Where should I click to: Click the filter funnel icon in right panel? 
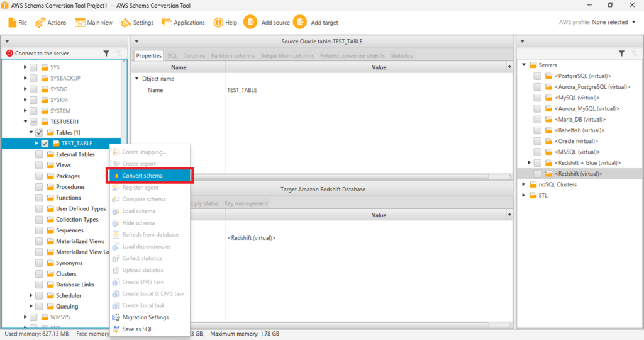point(621,54)
